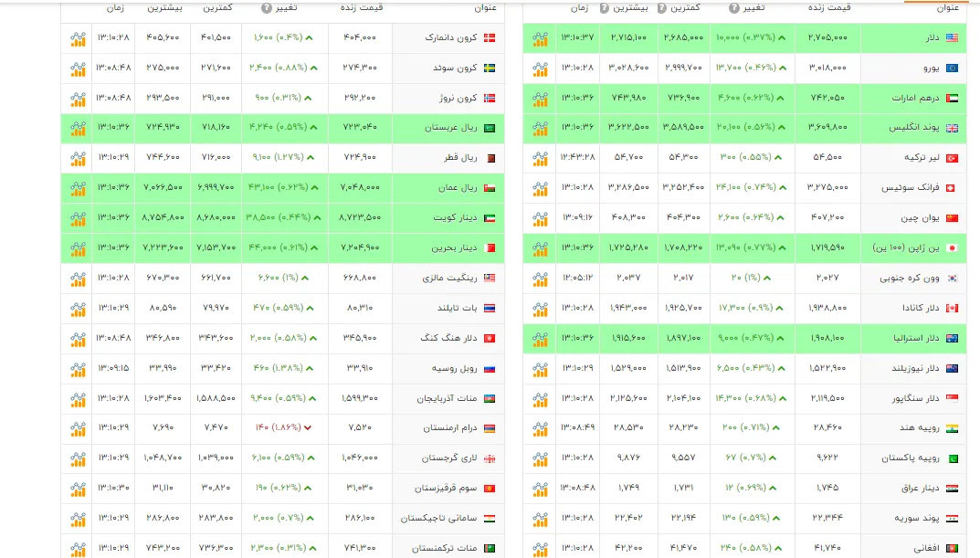Click the Japan flag beside ین ژاپن
The height and width of the screenshot is (558, 980).
(x=952, y=248)
